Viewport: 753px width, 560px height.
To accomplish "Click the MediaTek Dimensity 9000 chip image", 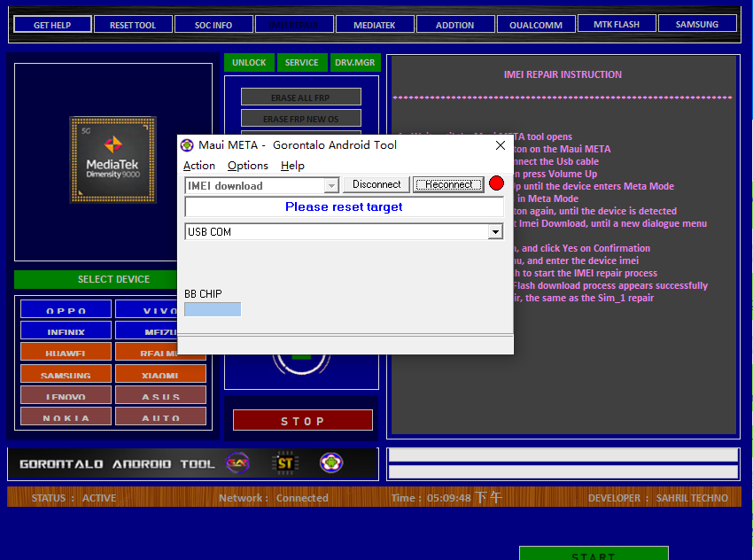I will pyautogui.click(x=113, y=159).
